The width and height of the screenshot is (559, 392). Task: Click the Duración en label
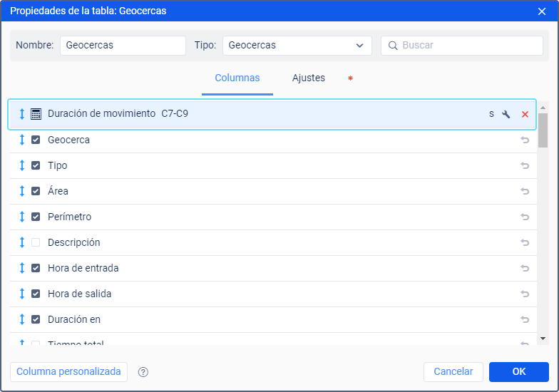(74, 319)
